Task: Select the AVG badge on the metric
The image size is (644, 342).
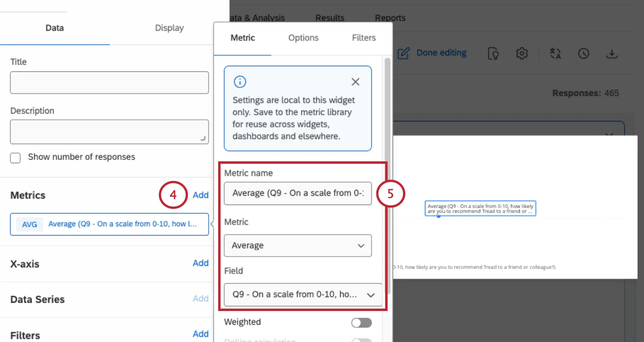Action: 29,224
